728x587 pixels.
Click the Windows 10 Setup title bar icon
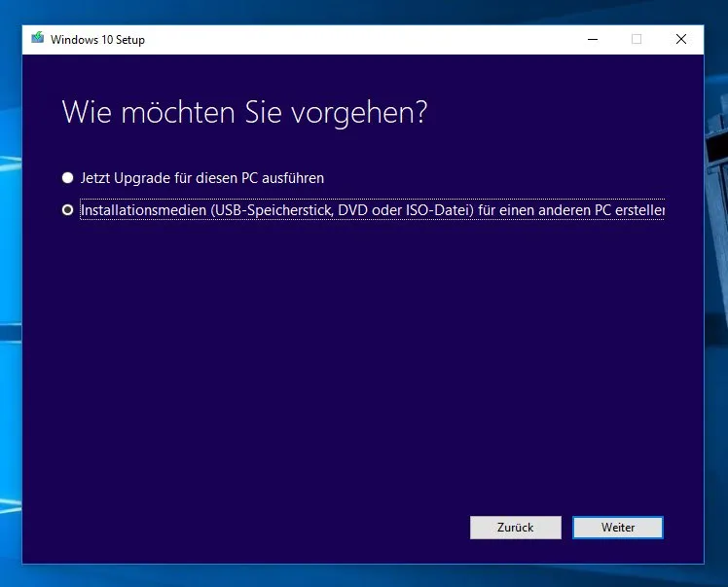(x=38, y=38)
